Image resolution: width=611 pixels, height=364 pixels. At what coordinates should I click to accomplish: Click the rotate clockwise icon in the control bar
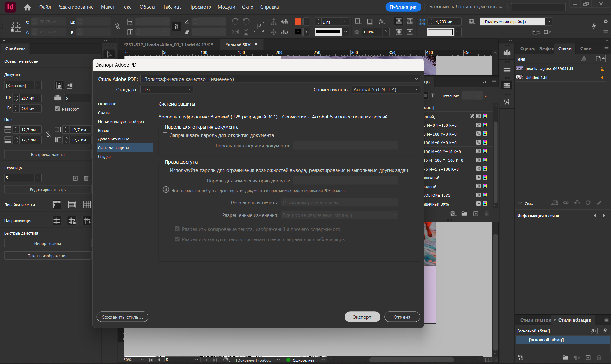(235, 21)
